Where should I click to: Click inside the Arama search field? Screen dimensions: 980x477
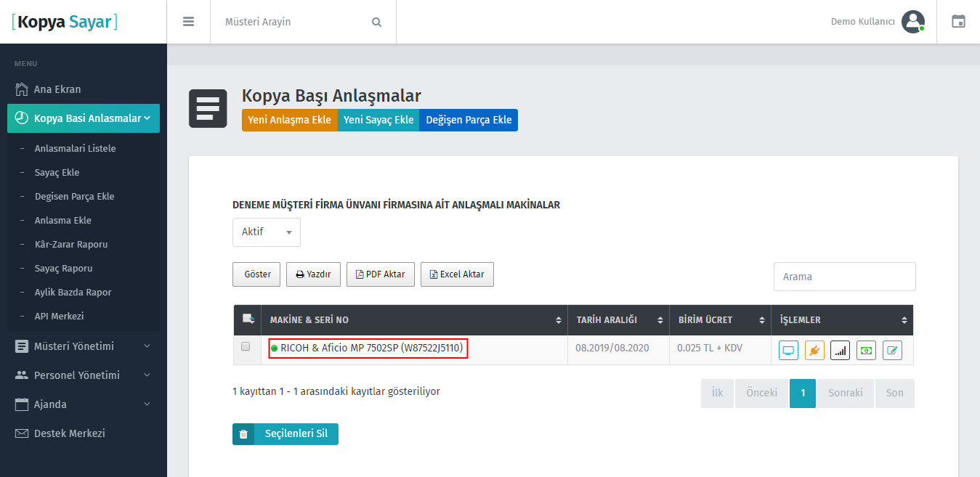point(844,277)
